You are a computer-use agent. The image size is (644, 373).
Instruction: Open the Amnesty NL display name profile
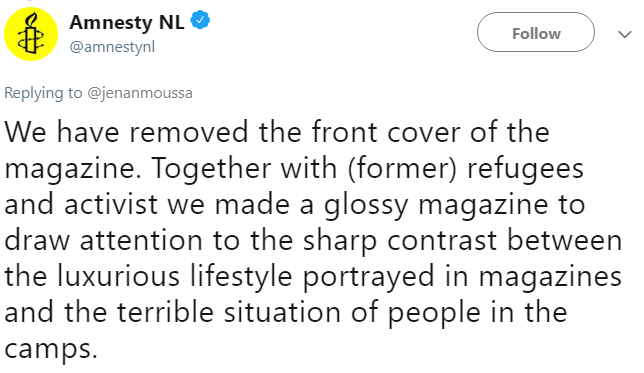click(127, 22)
